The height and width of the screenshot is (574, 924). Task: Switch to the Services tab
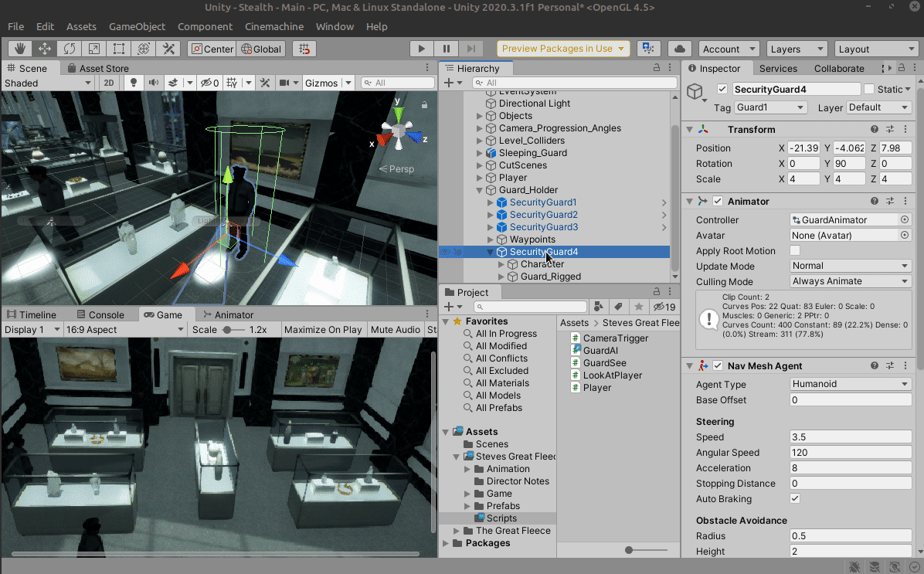click(778, 68)
